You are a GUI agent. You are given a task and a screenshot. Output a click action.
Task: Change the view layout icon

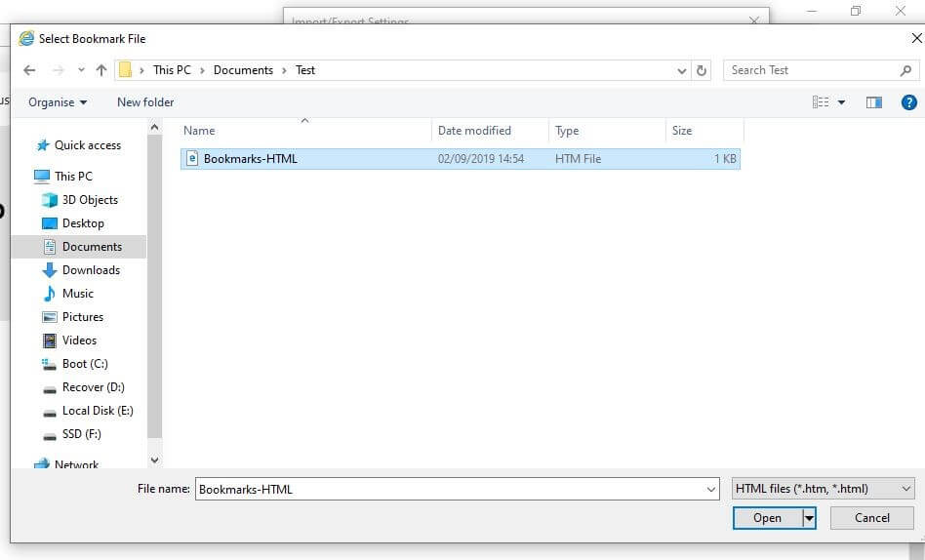click(821, 102)
